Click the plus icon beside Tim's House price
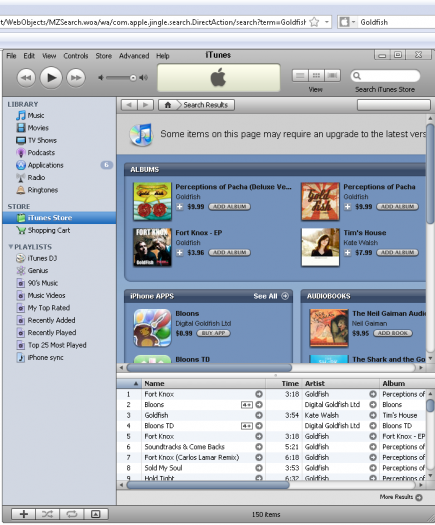This screenshot has height=525, width=435. [348, 252]
